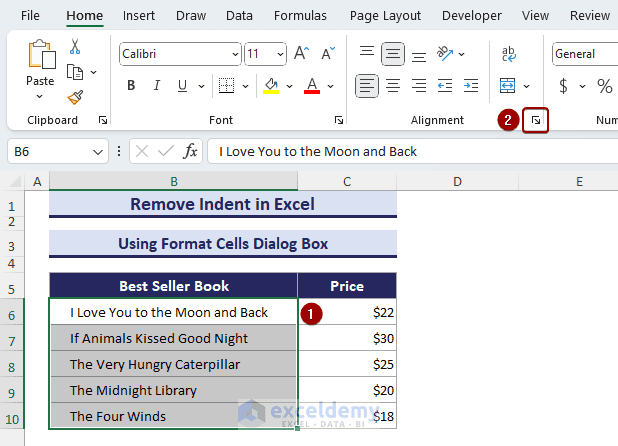This screenshot has width=618, height=446.
Task: Apply Percent Style
Action: [605, 85]
